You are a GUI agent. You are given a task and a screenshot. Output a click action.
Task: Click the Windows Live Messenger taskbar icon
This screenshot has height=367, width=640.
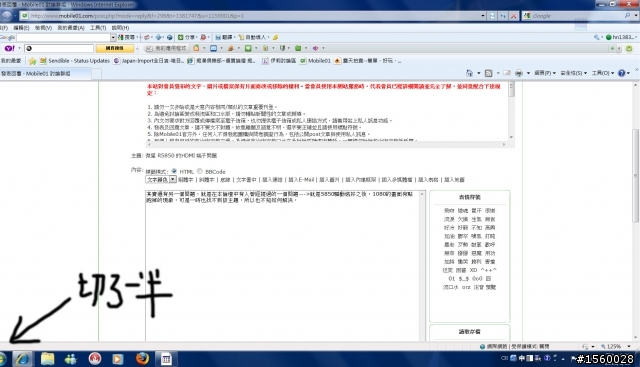[x=71, y=359]
